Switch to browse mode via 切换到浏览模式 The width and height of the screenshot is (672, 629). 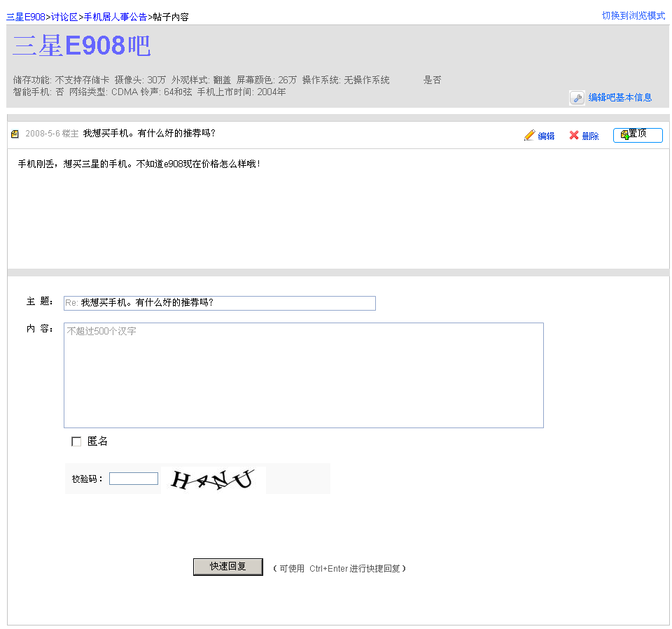[633, 16]
